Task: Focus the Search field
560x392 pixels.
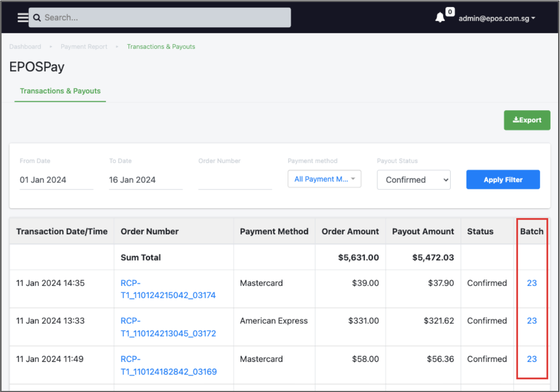Action: [x=160, y=17]
